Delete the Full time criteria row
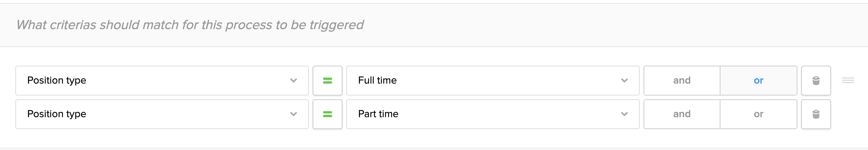Viewport: 868px width, 150px height. 816,81
